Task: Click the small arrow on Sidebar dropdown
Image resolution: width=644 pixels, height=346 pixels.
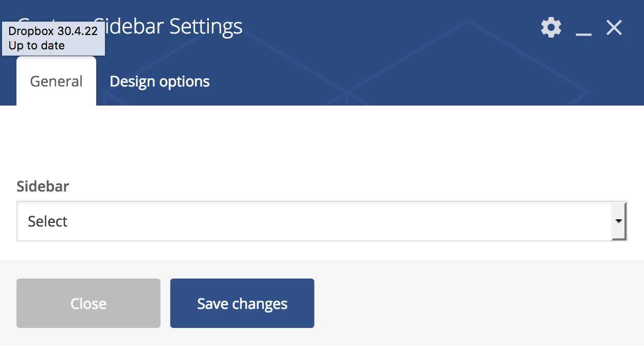Action: tap(619, 221)
